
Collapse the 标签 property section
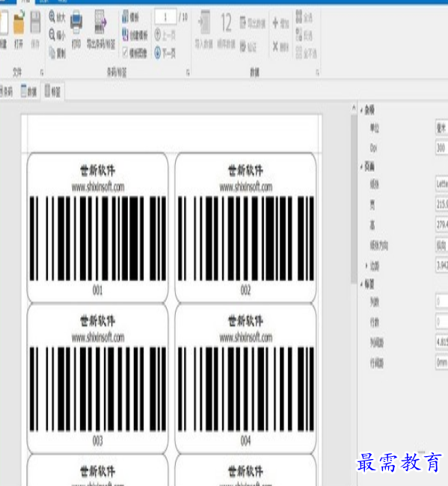click(361, 284)
